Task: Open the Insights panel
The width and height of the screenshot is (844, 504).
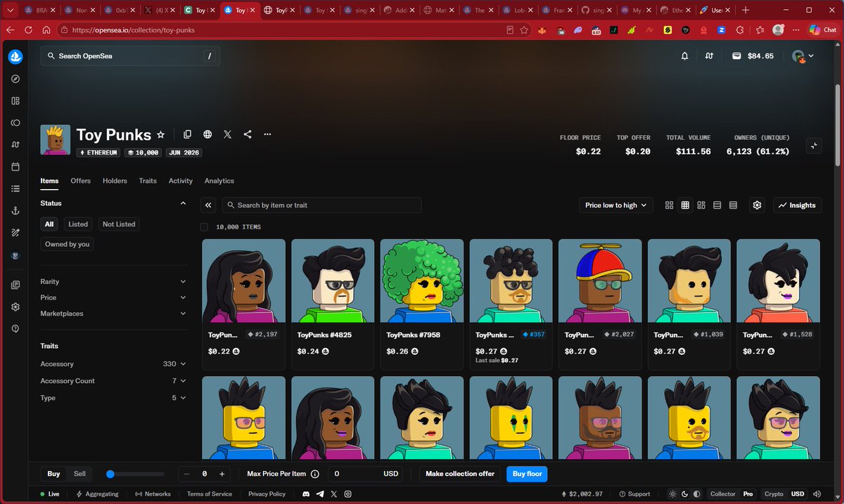Action: click(798, 205)
